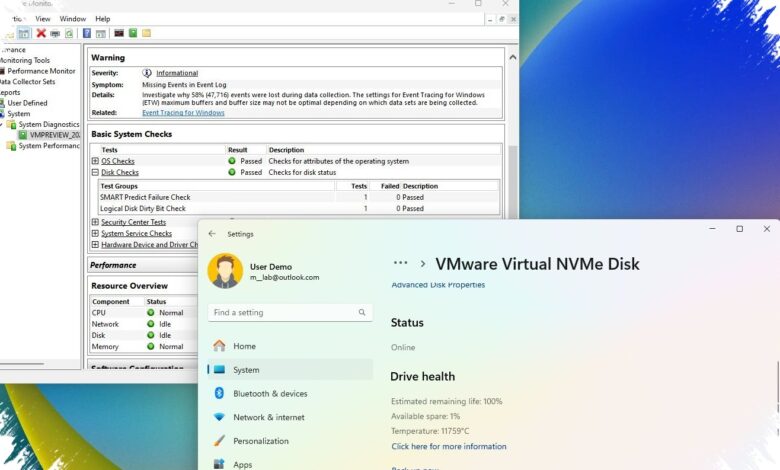This screenshot has width=780, height=470.
Task: Expand Security Center Tests
Action: (95, 222)
